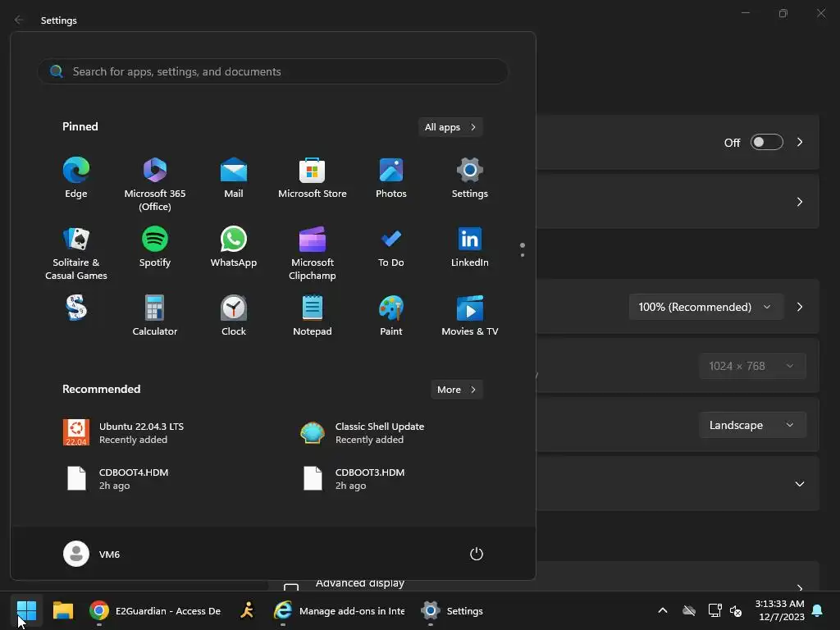This screenshot has width=840, height=630.
Task: Switch to Chrome E2Guardian taskbar window
Action: pyautogui.click(x=155, y=610)
